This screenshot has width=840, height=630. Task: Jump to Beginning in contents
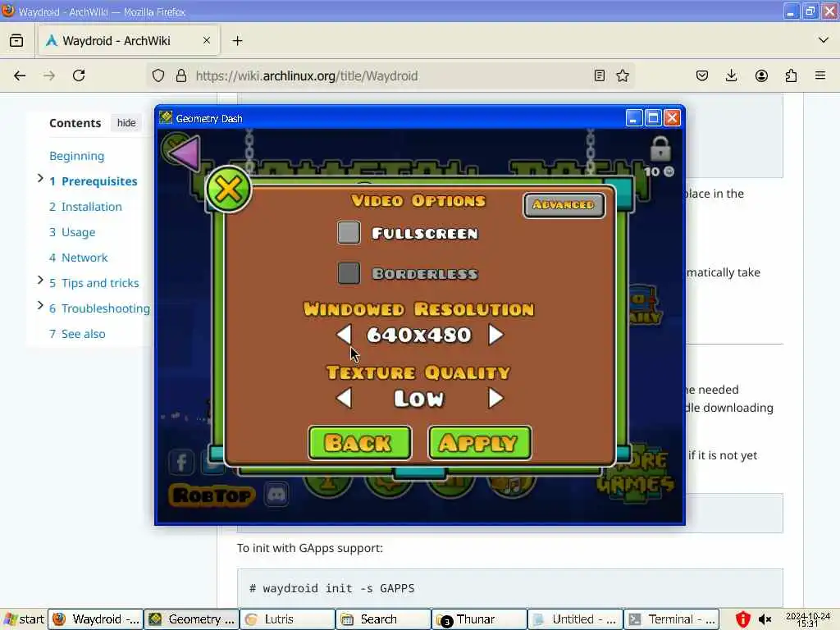click(x=76, y=156)
